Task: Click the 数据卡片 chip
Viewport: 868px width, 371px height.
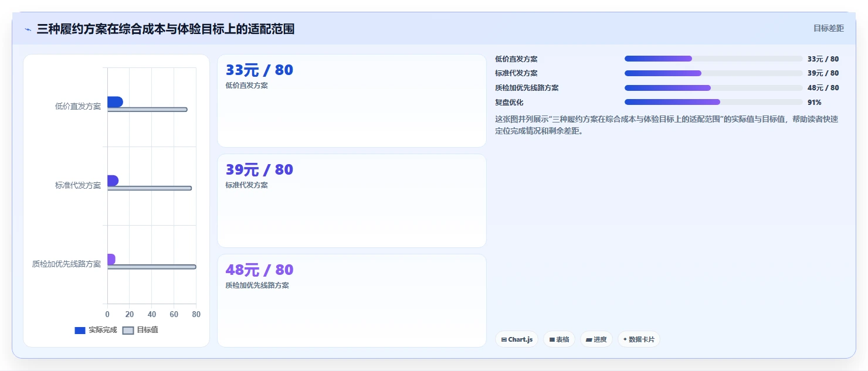Action: tap(639, 339)
